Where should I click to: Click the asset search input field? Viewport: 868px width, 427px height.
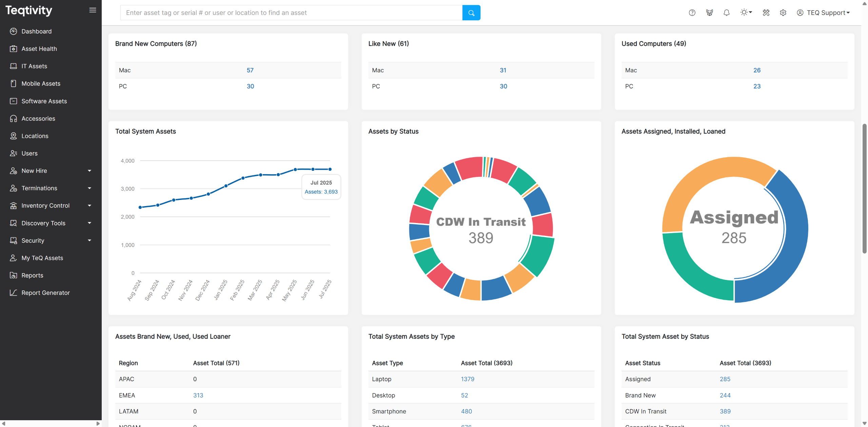click(x=291, y=13)
